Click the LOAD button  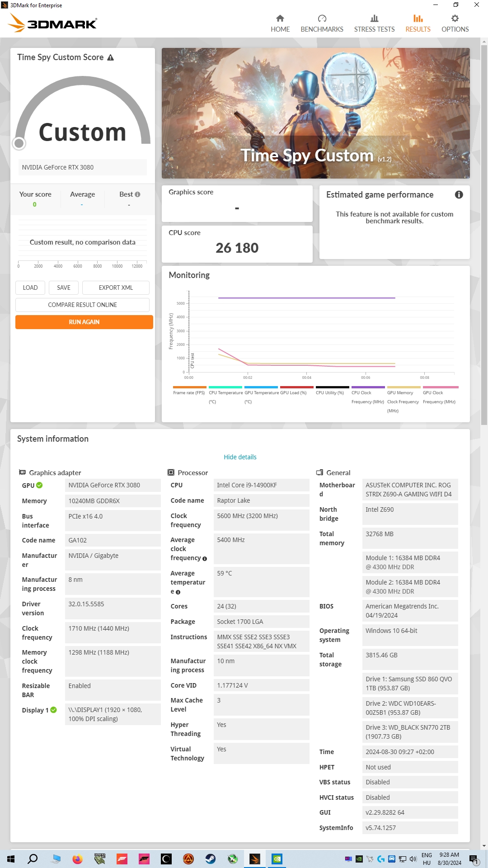tap(30, 288)
